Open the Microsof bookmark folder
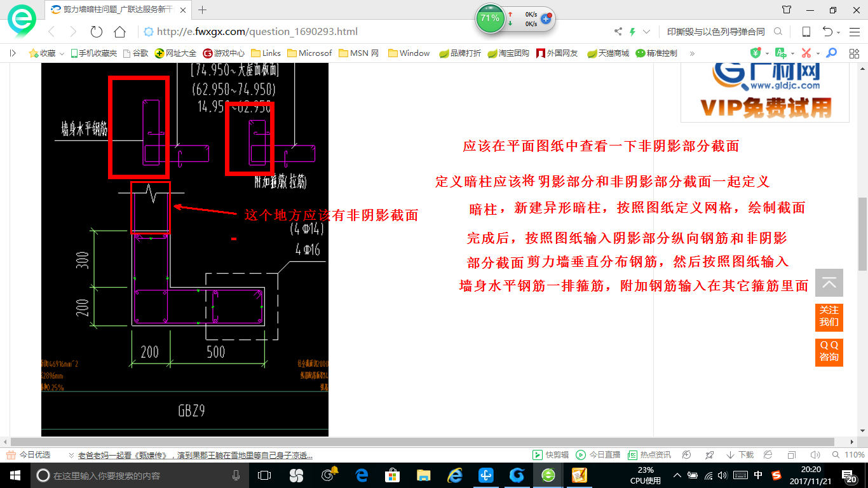The image size is (868, 488). click(x=309, y=53)
